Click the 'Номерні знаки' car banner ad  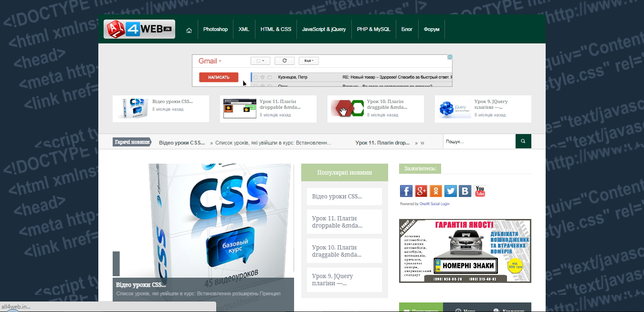point(465,251)
